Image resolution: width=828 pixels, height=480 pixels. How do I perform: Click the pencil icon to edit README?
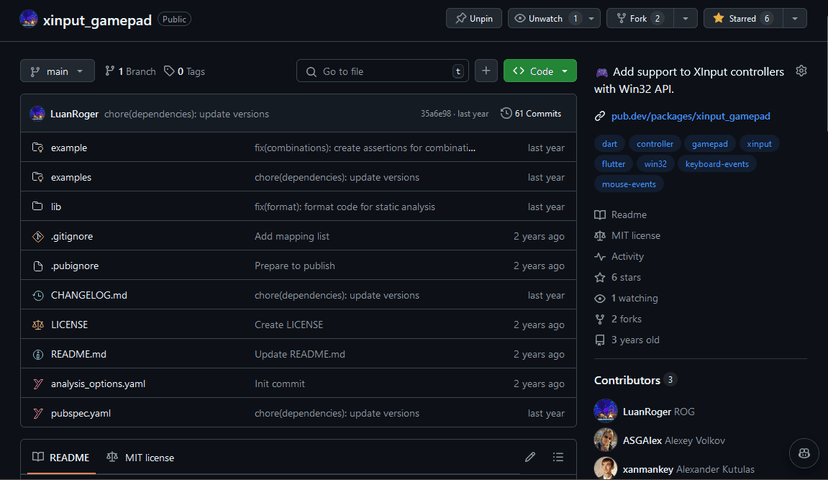point(530,457)
